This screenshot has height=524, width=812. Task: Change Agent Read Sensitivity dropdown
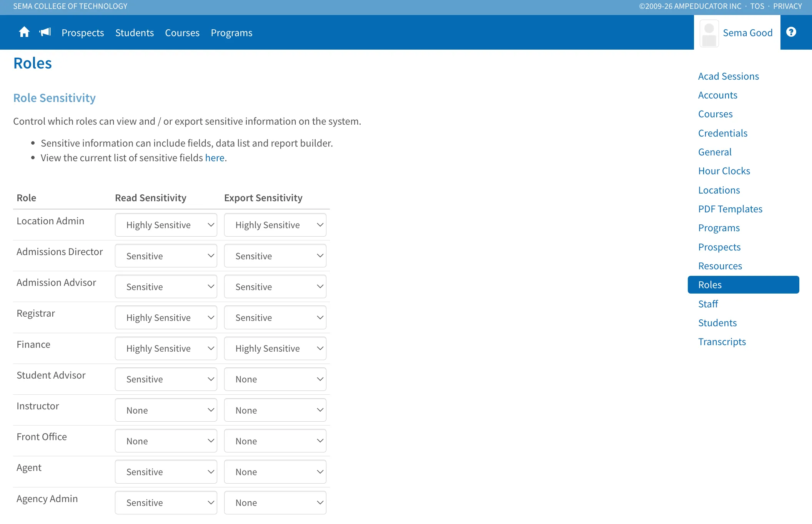click(166, 472)
